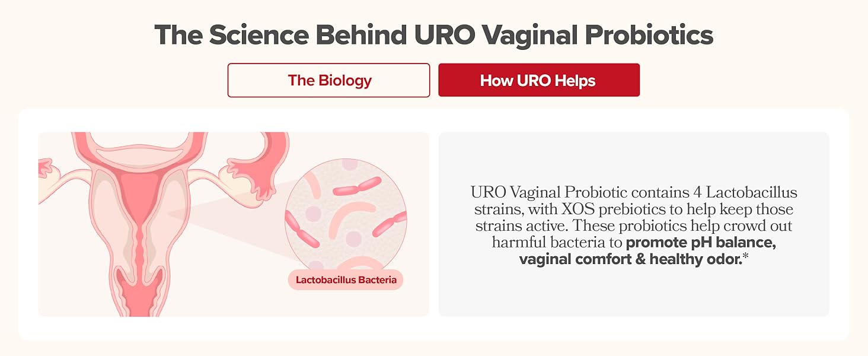Click the asterisk after healthy odor
The height and width of the screenshot is (356, 868).
pos(746,257)
